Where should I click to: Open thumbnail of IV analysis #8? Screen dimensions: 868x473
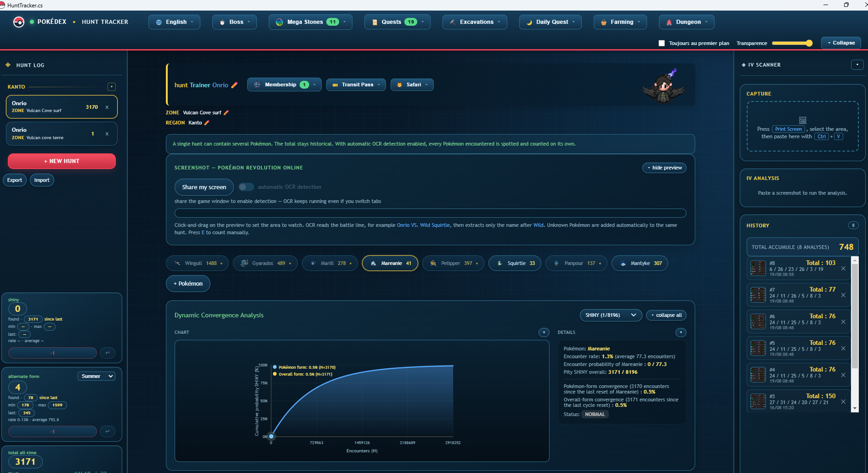point(758,268)
